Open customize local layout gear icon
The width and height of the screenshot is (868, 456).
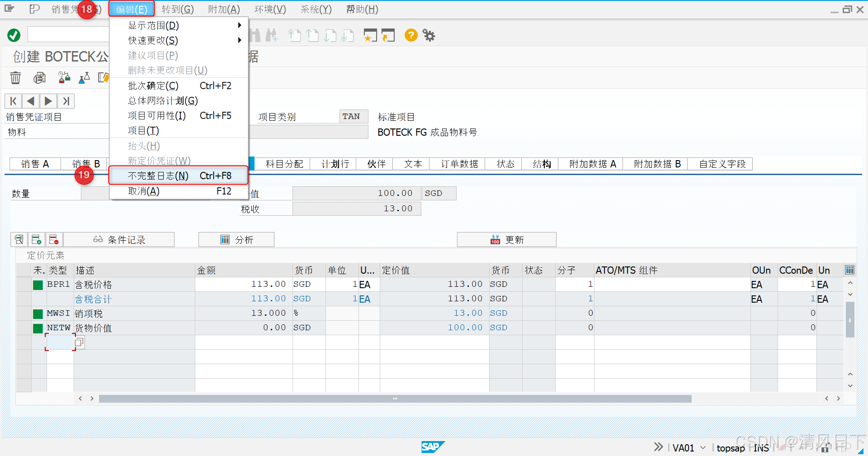coord(429,35)
